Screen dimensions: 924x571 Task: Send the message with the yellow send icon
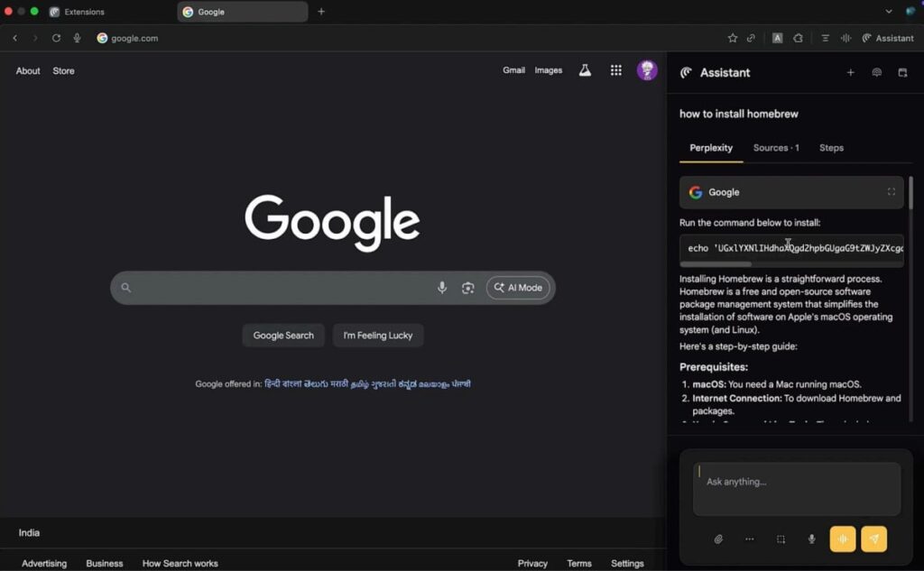pyautogui.click(x=873, y=539)
